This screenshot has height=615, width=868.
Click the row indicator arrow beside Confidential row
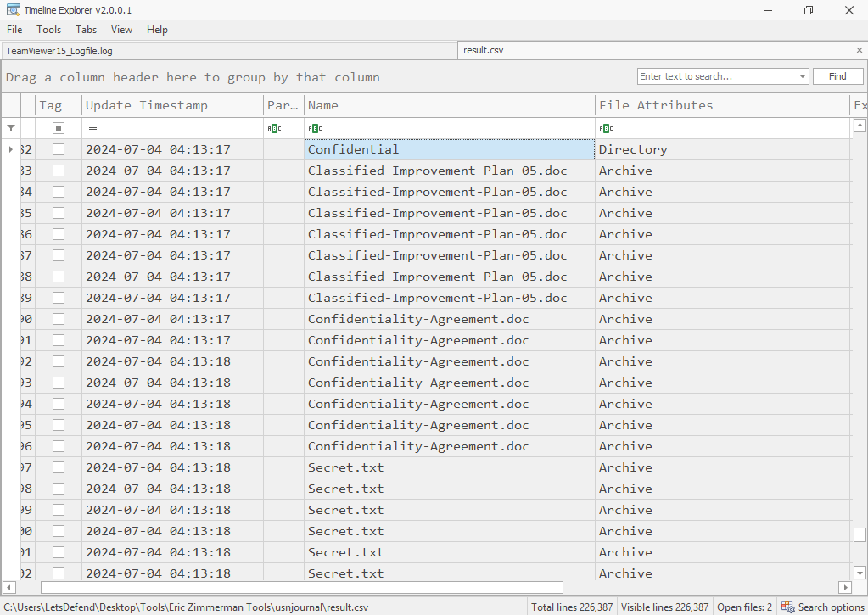(x=10, y=149)
